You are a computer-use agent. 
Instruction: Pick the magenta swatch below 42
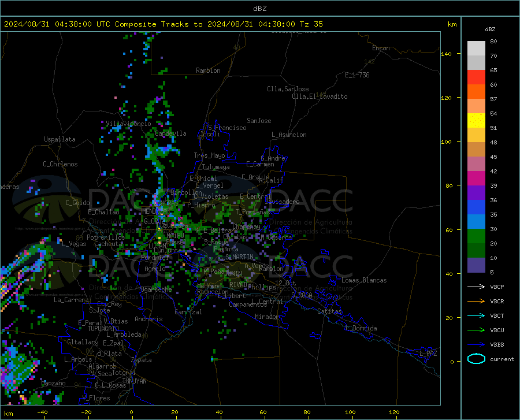coord(476,179)
